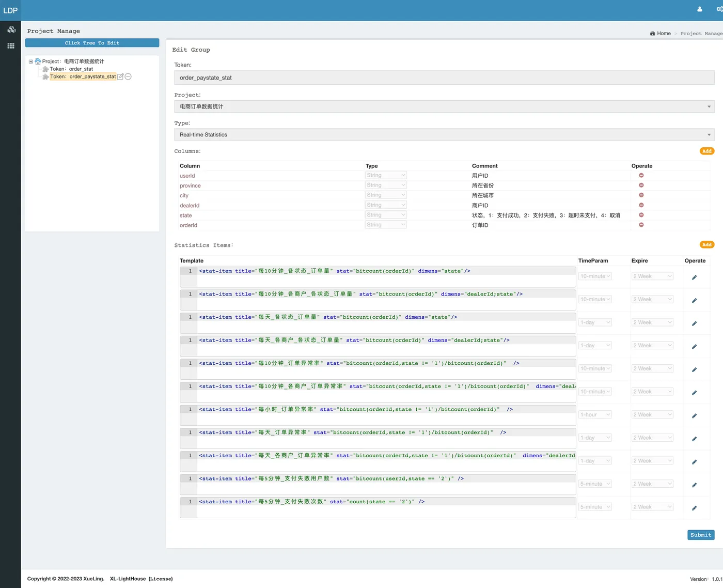Viewport: 723px width, 588px height.
Task: Edit the 每天_各状态_订单量 stat item
Action: click(694, 323)
